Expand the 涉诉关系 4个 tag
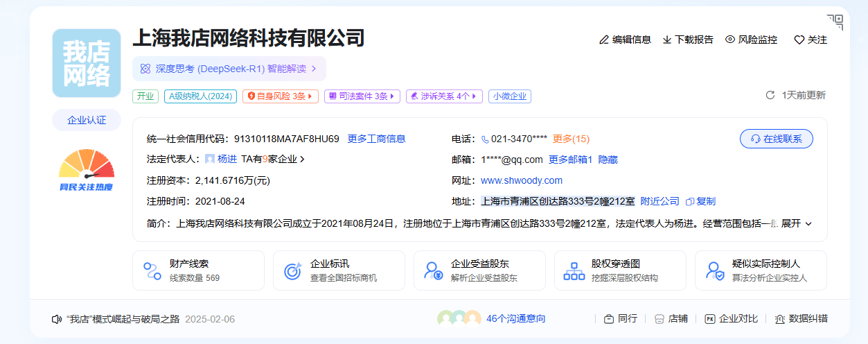 (444, 96)
